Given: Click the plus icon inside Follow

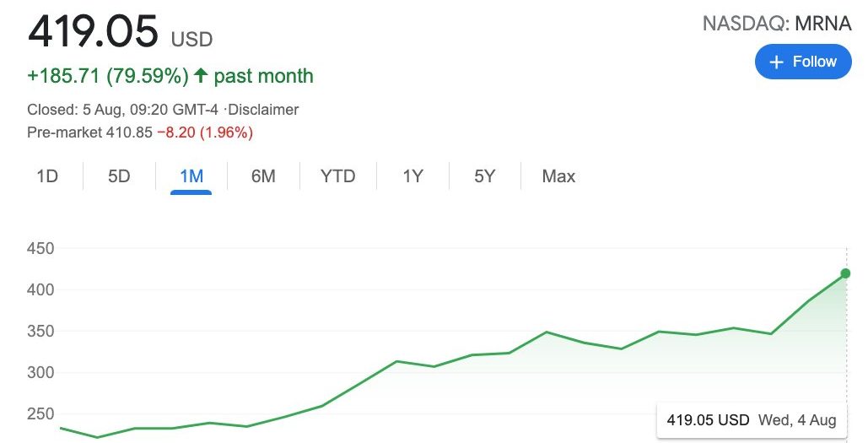Looking at the screenshot, I should [x=777, y=62].
